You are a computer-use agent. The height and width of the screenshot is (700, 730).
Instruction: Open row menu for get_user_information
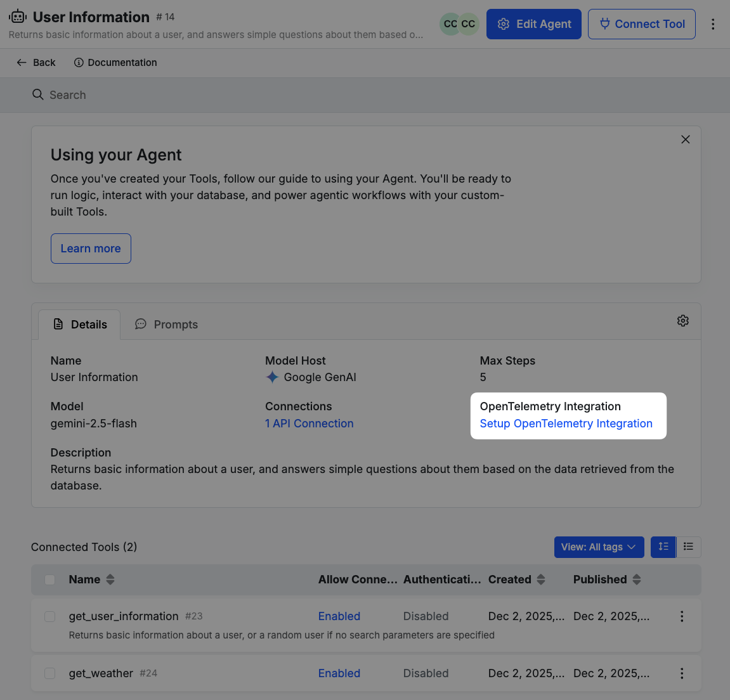coord(682,616)
